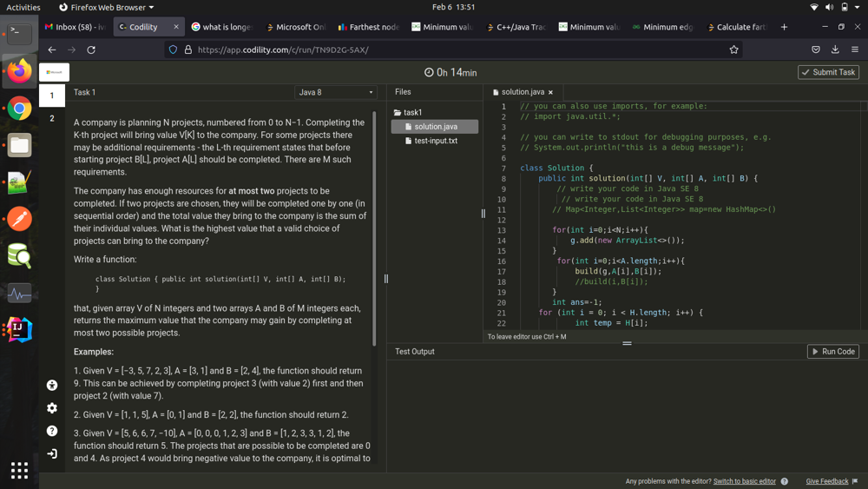This screenshot has height=489, width=868.
Task: Open Firefox downloads icon
Action: (x=835, y=50)
